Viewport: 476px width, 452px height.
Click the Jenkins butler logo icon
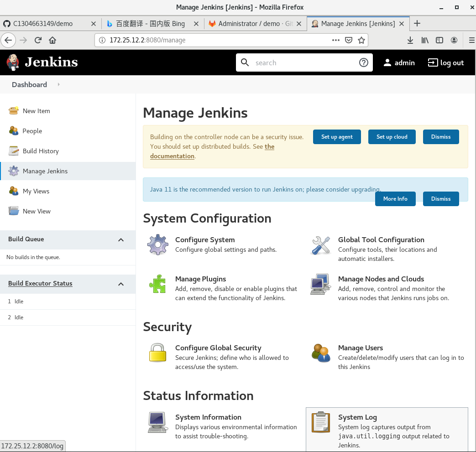[x=13, y=62]
